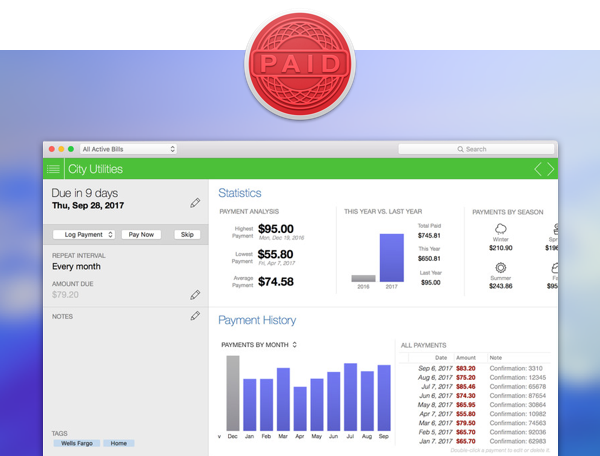Click the Jul bar in monthly chart
This screenshot has height=456, width=600.
(351, 397)
